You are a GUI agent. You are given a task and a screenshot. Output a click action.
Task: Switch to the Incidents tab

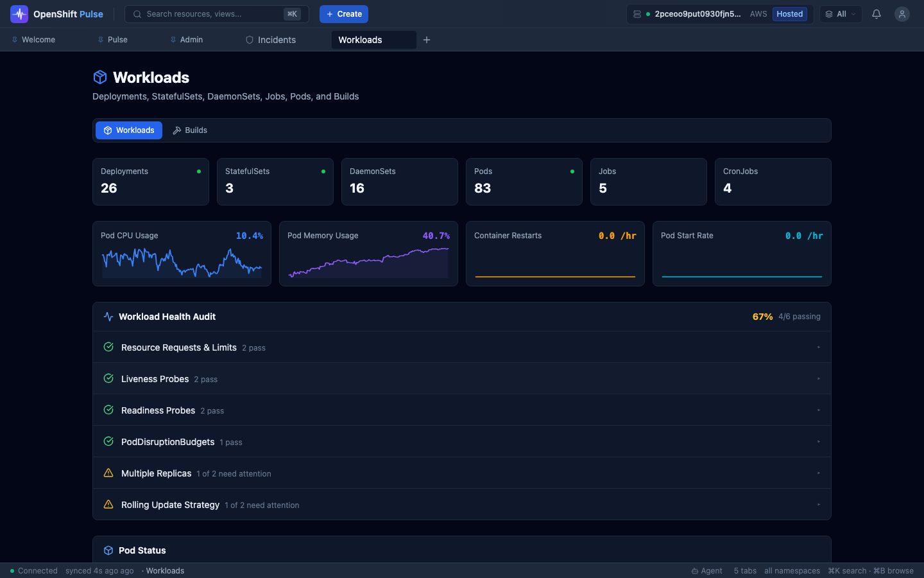tap(271, 40)
